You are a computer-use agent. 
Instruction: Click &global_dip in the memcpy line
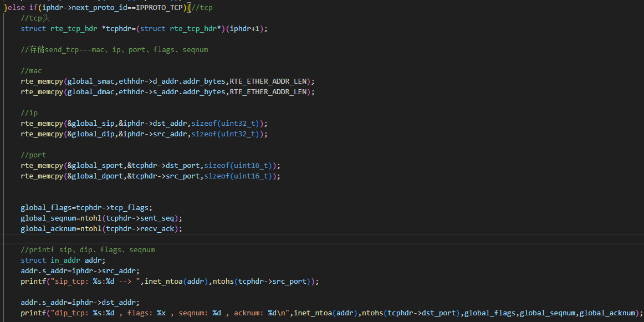(91, 134)
